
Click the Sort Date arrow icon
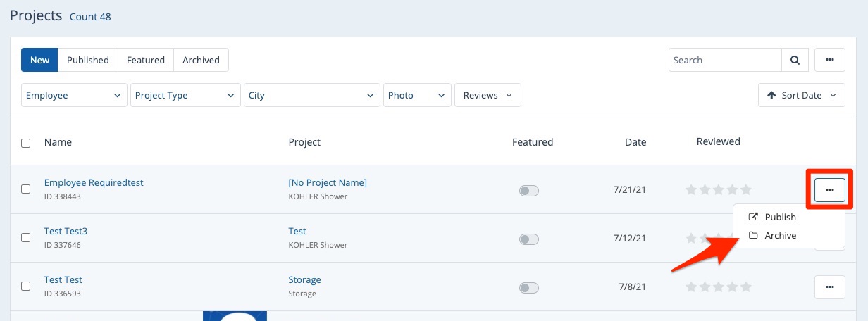click(771, 95)
